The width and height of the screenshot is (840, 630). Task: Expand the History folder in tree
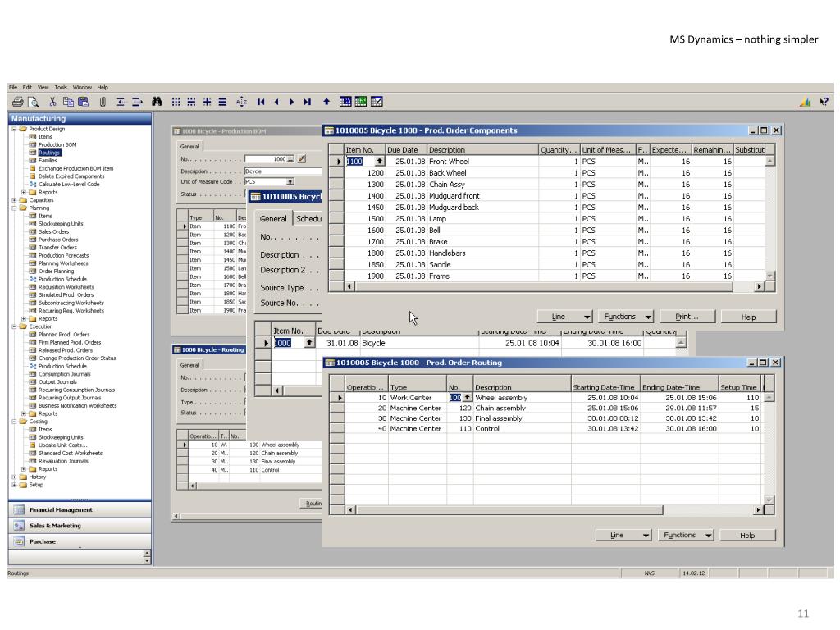(x=14, y=477)
